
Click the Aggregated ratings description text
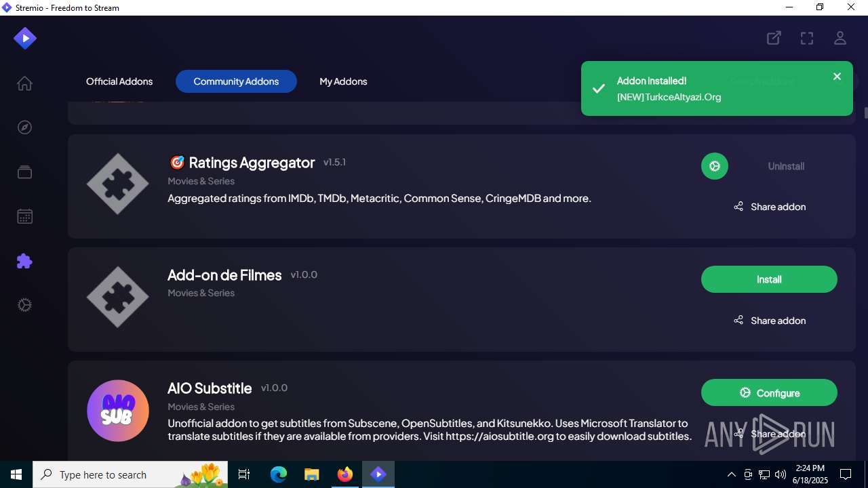coord(379,199)
